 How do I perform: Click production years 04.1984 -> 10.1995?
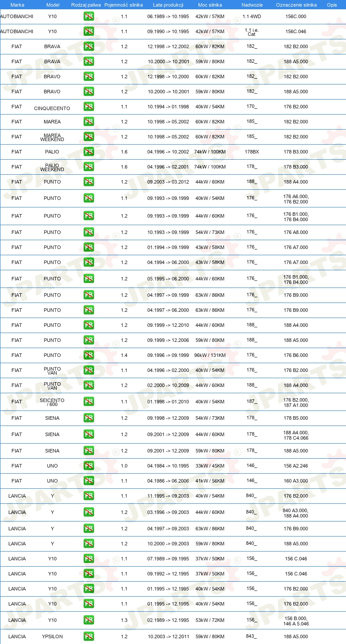[x=168, y=466]
